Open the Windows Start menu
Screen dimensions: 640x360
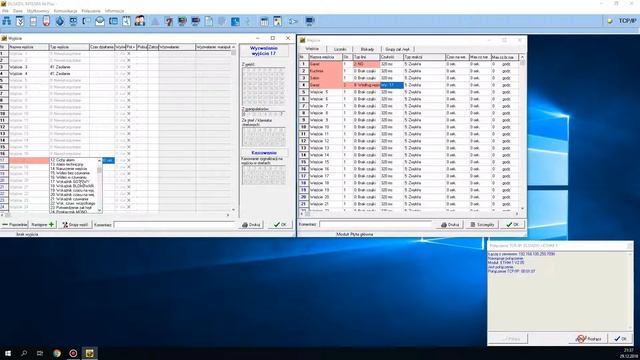(7, 353)
